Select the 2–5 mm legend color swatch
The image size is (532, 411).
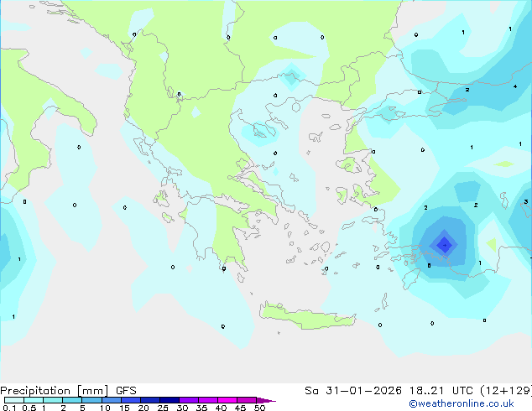tap(72, 400)
